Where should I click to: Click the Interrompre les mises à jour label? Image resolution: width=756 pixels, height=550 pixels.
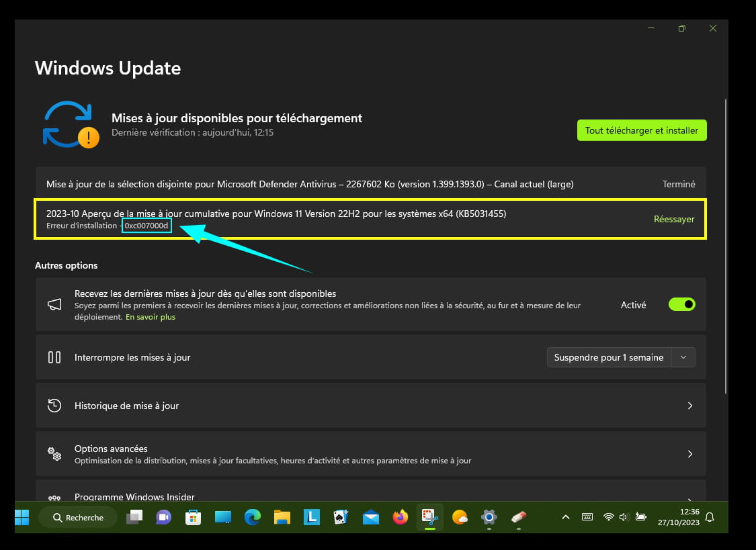click(132, 357)
